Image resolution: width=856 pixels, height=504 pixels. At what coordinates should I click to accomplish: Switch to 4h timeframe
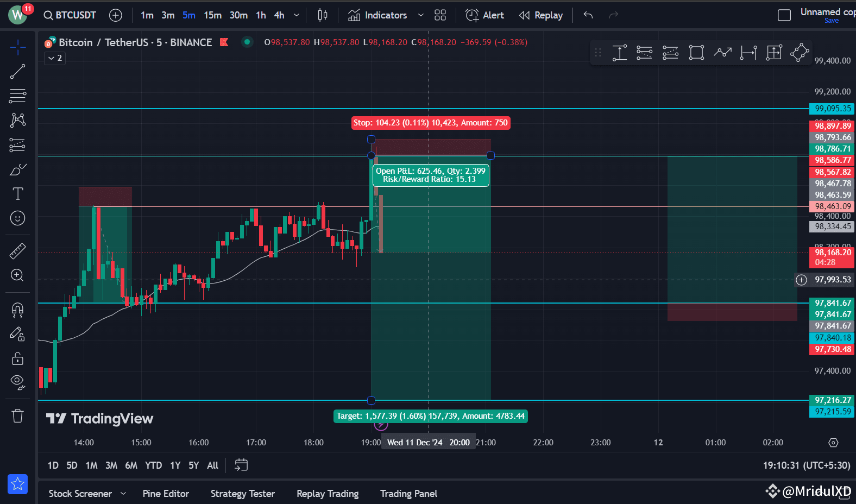[279, 15]
